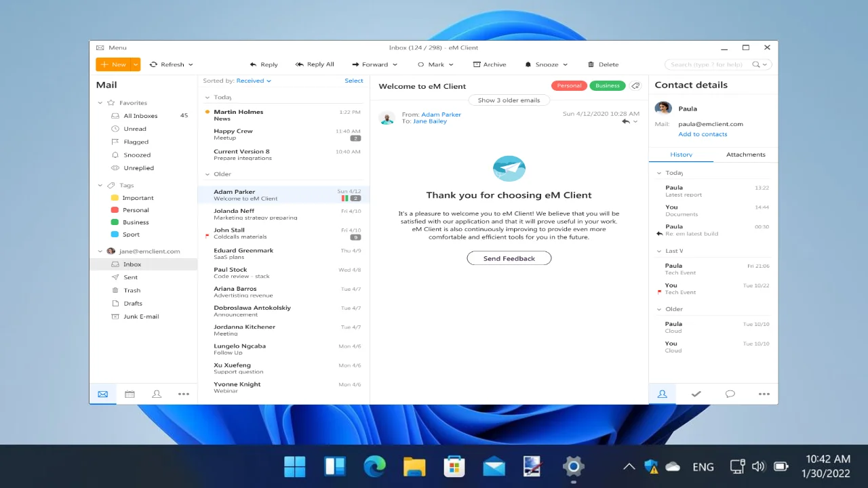The width and height of the screenshot is (868, 488).
Task: Collapse the Today group in message list
Action: coord(208,98)
